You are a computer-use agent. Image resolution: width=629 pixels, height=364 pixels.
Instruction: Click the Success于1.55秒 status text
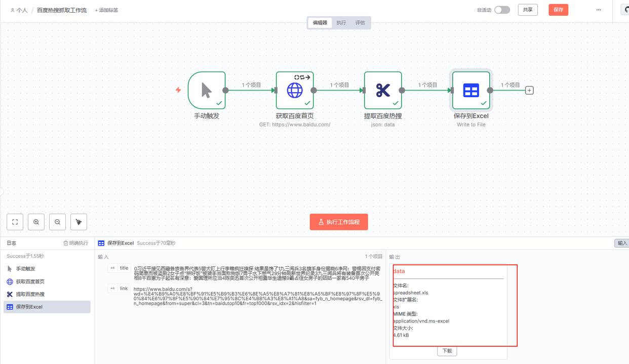point(25,256)
